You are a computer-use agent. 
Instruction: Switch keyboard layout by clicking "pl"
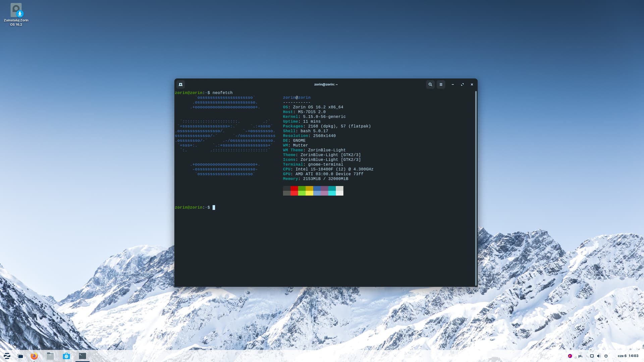pyautogui.click(x=580, y=356)
